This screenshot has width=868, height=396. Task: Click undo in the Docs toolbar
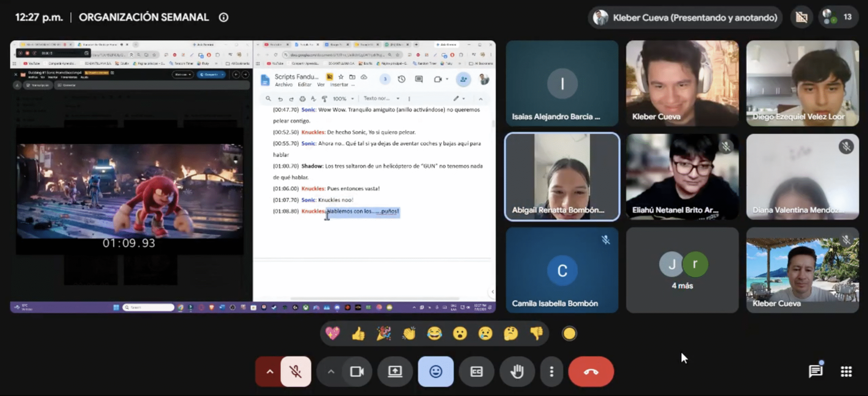[280, 99]
